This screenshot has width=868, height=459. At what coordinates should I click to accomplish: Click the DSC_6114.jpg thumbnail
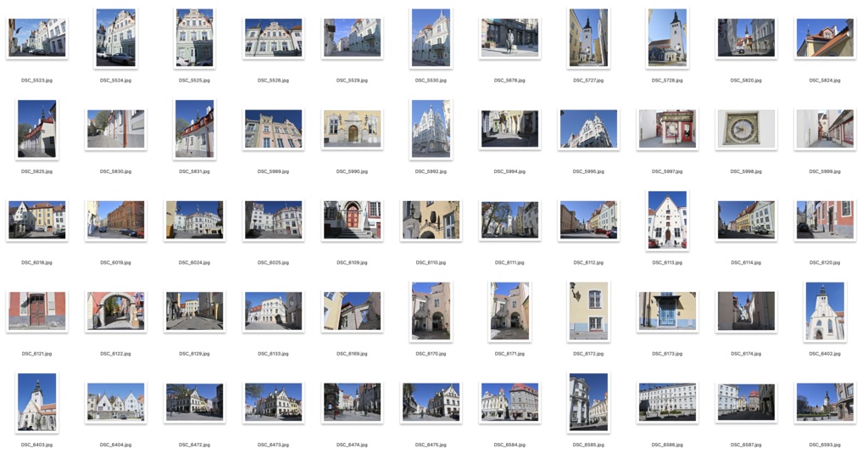(746, 220)
